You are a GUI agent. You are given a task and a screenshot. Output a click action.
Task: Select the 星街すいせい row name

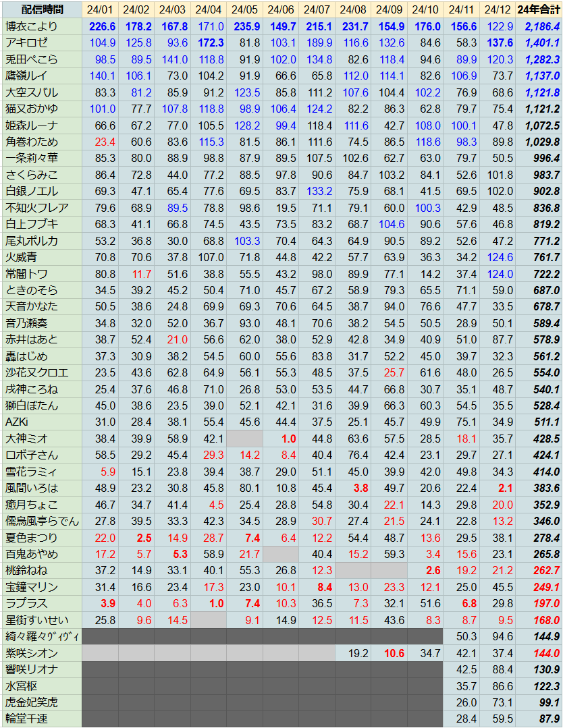click(x=43, y=620)
